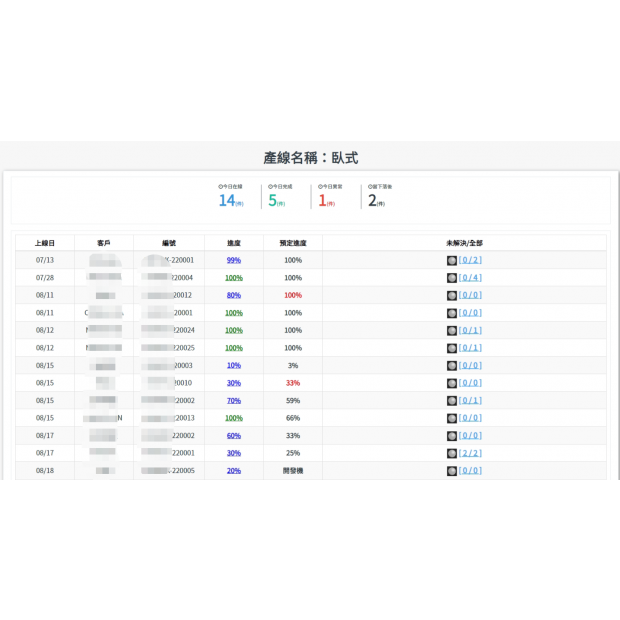Click the red 今日異常 count of 1
The height and width of the screenshot is (620, 620).
point(322,201)
